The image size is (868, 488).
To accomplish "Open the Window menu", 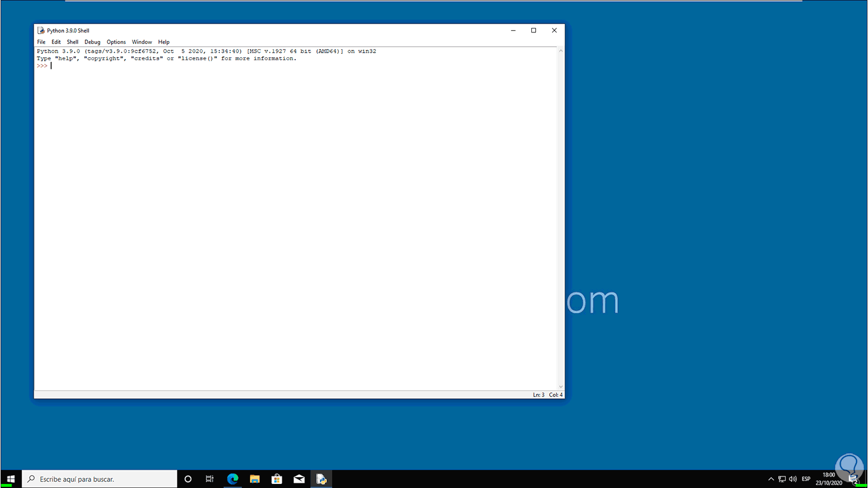I will point(142,42).
